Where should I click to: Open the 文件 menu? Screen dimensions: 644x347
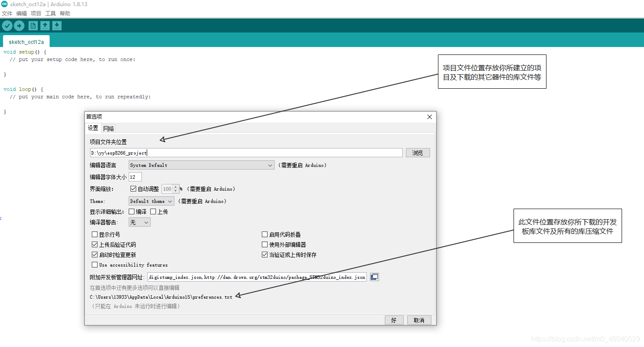click(x=7, y=14)
